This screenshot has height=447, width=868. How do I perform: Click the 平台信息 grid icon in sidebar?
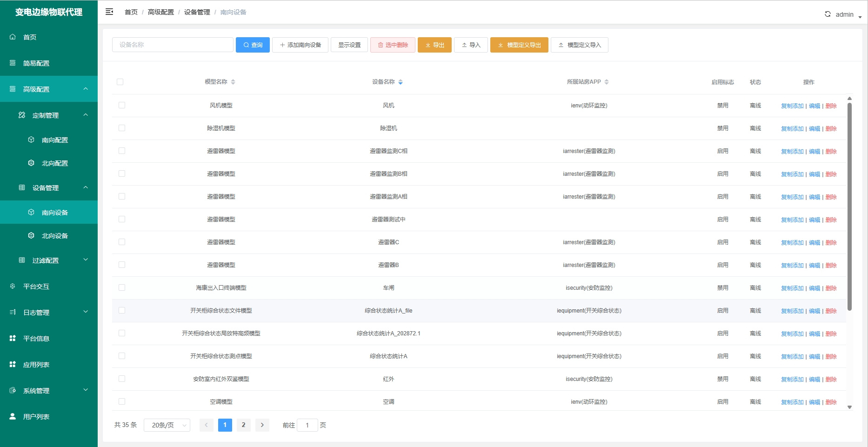pos(13,338)
